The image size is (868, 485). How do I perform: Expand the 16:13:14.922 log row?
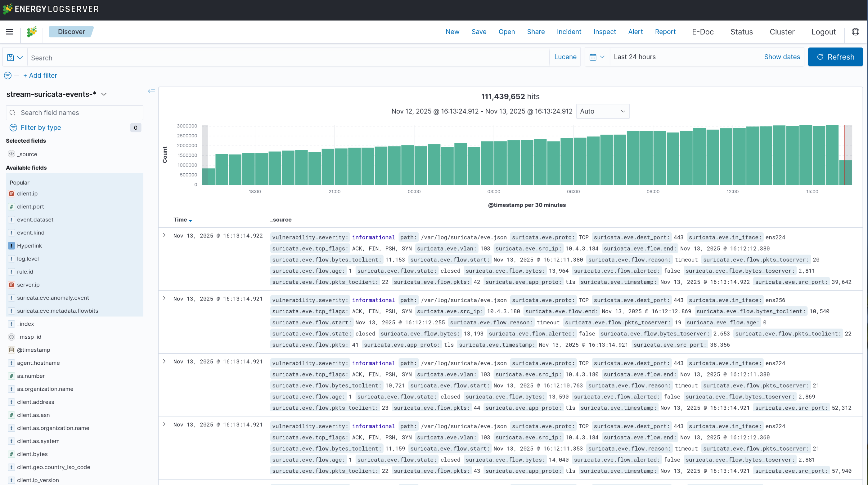click(x=164, y=235)
